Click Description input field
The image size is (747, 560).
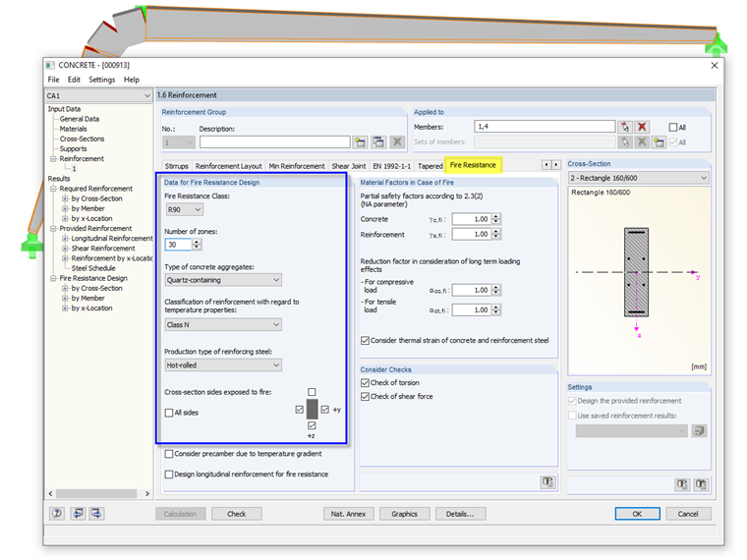point(275,141)
